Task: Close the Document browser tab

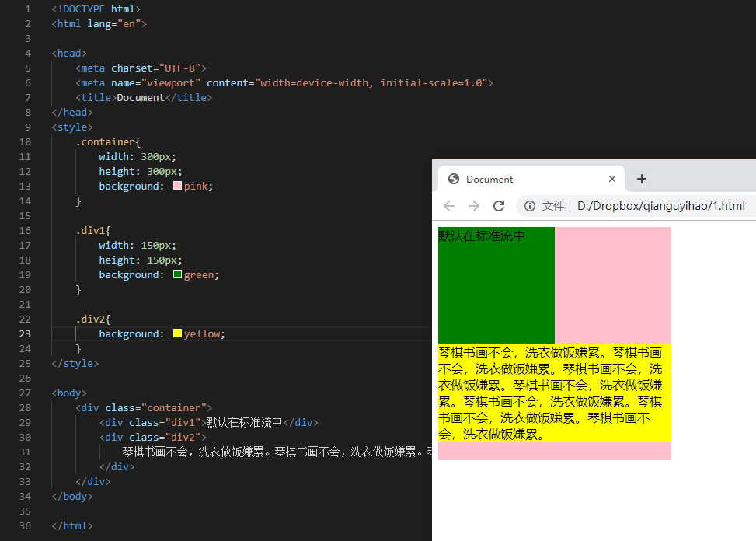Action: 612,179
